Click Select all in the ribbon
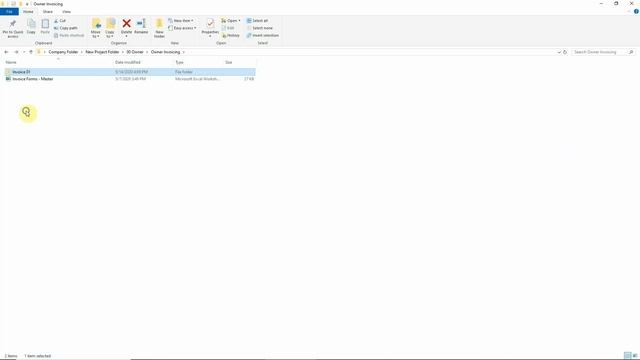This screenshot has width=640, height=360. point(257,20)
